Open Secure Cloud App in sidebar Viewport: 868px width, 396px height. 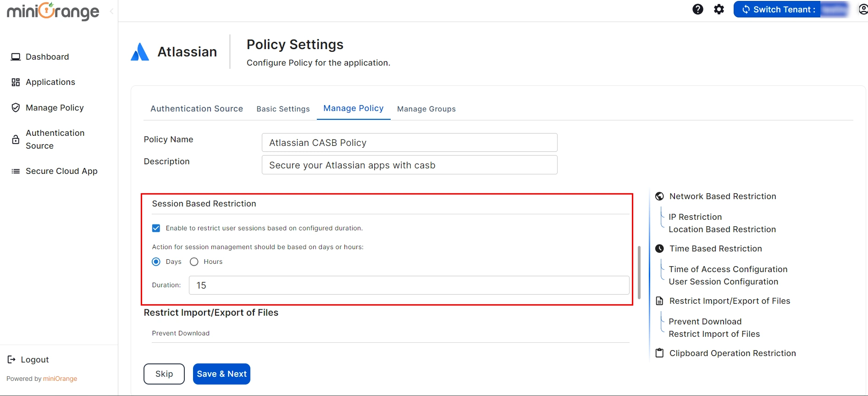tap(61, 171)
